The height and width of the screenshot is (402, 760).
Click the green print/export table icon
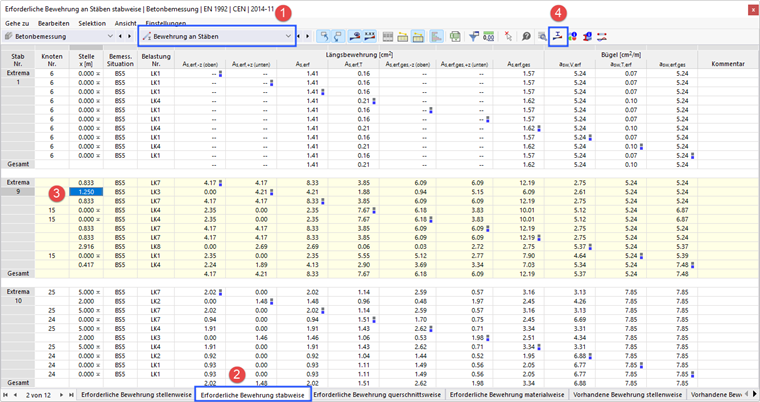pos(455,36)
